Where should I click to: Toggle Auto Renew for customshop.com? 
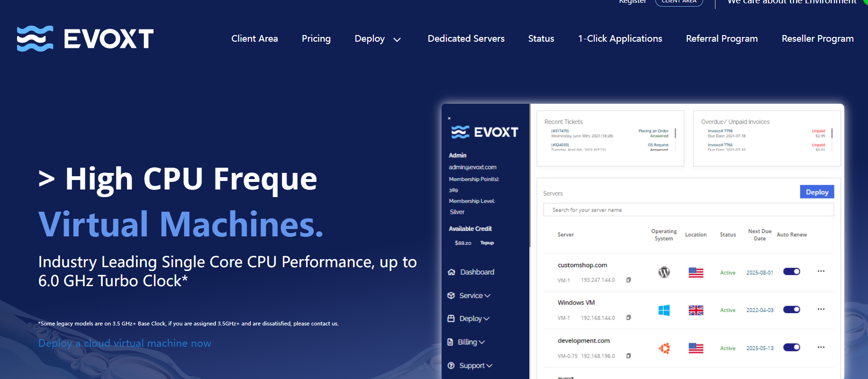point(792,271)
